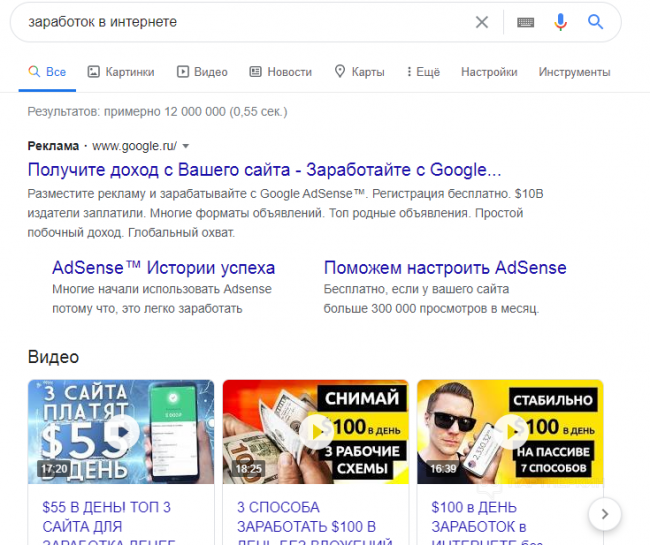Screen dimensions: 650x545
Task: Click into the search query input field
Action: point(240,22)
